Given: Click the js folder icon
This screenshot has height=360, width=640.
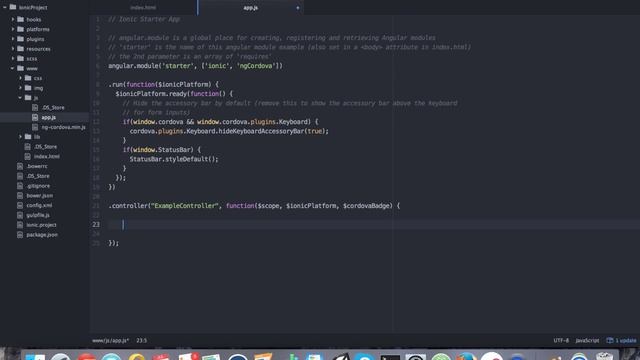Looking at the screenshot, I should click(28, 98).
